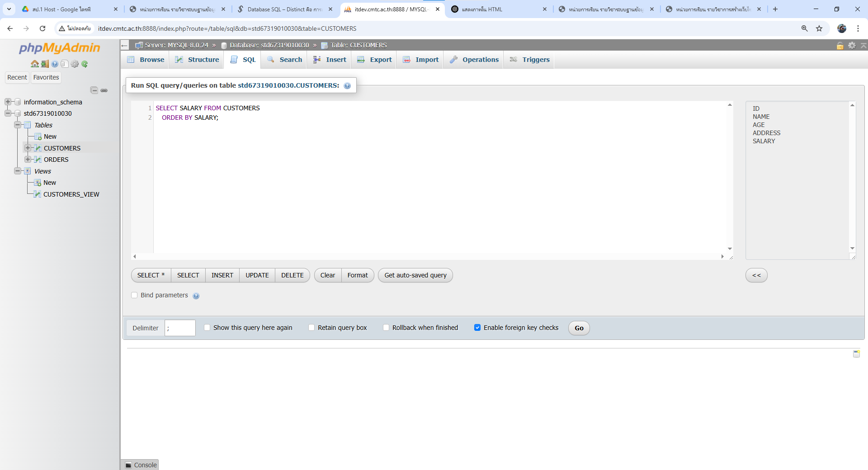Collapse all navigation tree items
The image size is (868, 470).
point(94,90)
